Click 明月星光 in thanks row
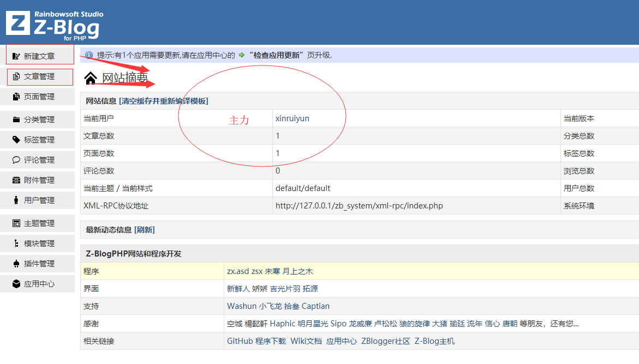 [x=313, y=324]
